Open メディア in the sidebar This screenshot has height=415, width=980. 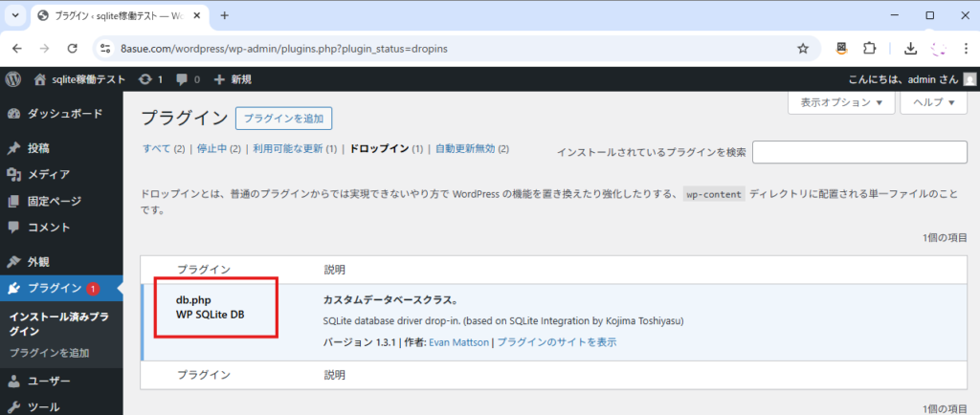pyautogui.click(x=61, y=175)
